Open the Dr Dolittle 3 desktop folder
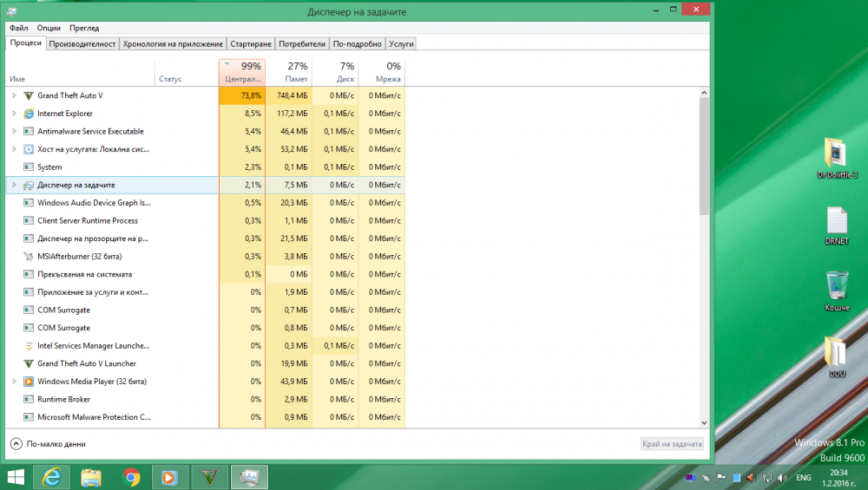 pyautogui.click(x=837, y=159)
